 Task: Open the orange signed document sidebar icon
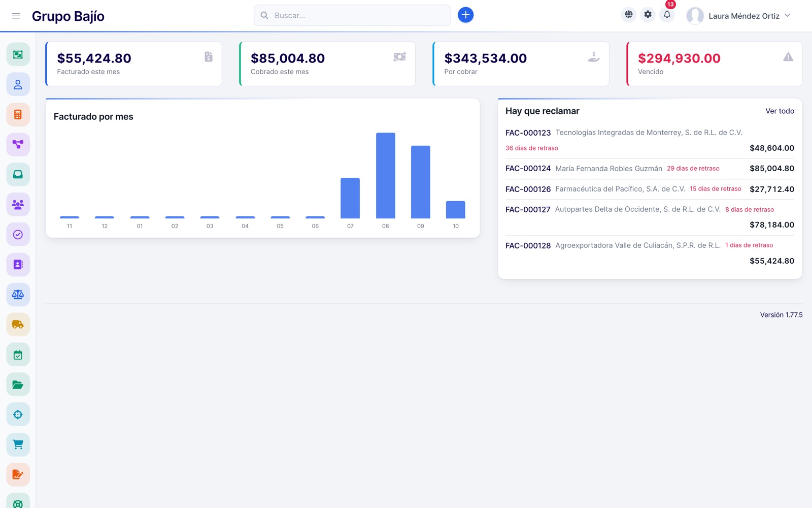coord(18,474)
